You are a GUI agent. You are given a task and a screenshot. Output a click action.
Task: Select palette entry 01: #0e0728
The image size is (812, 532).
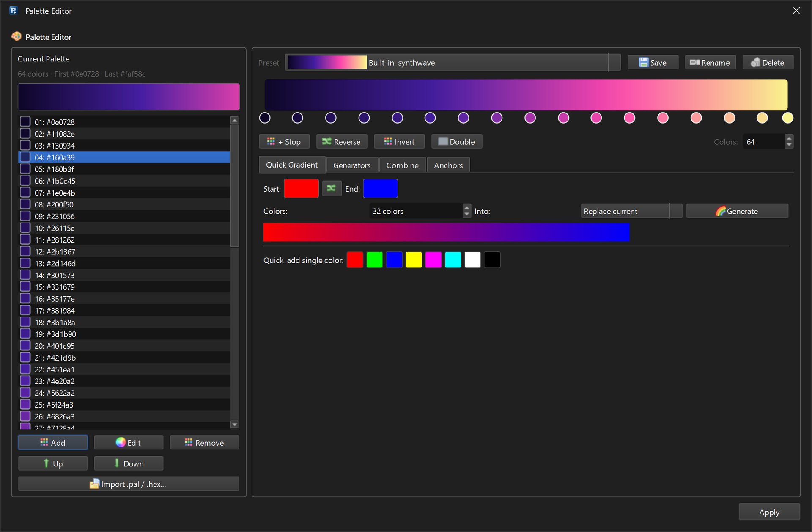coord(124,122)
